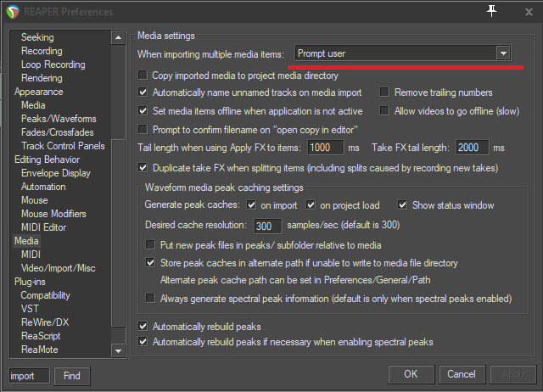The image size is (543, 392).
Task: Select Peaks/Waveforms in the sidebar
Action: (x=59, y=119)
